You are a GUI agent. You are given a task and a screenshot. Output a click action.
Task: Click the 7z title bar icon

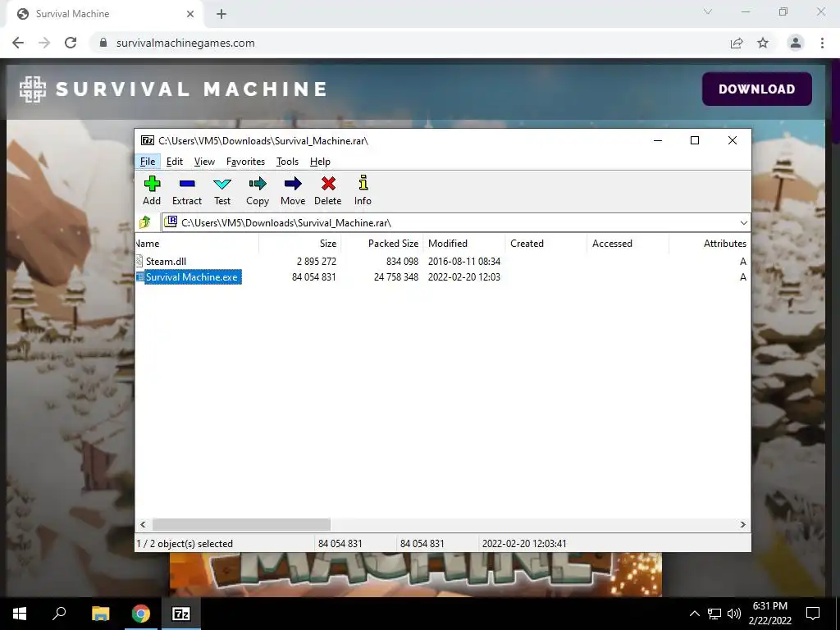[148, 140]
